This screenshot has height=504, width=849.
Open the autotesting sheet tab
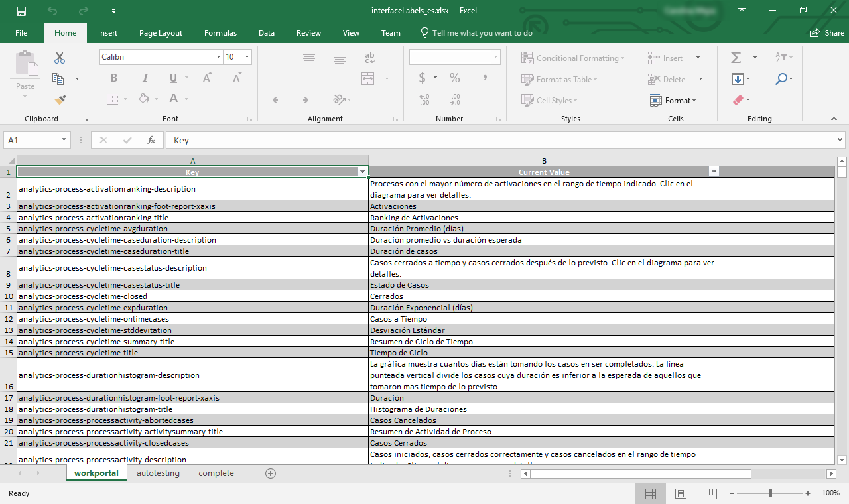[x=158, y=473]
